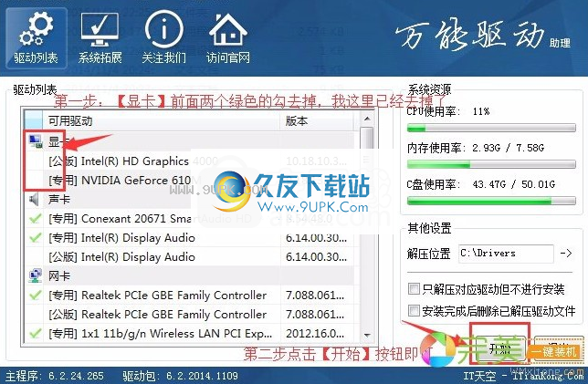Click the 开始 button
This screenshot has width=588, height=384.
[x=499, y=349]
